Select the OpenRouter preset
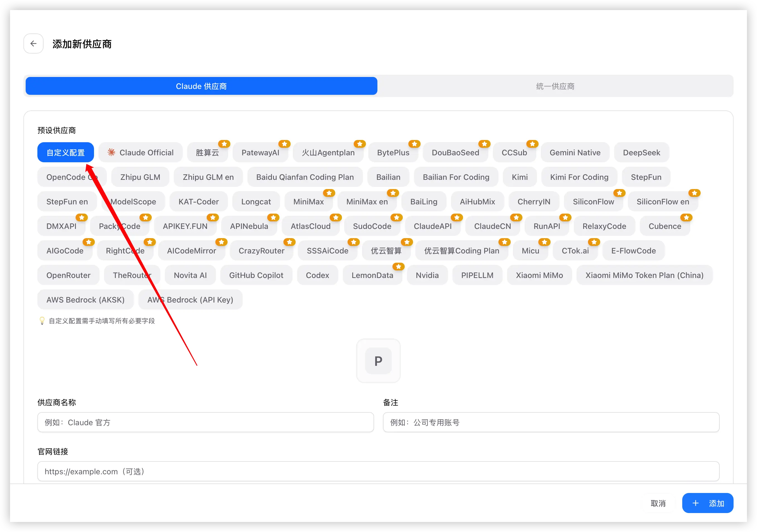The image size is (757, 532). pyautogui.click(x=68, y=275)
